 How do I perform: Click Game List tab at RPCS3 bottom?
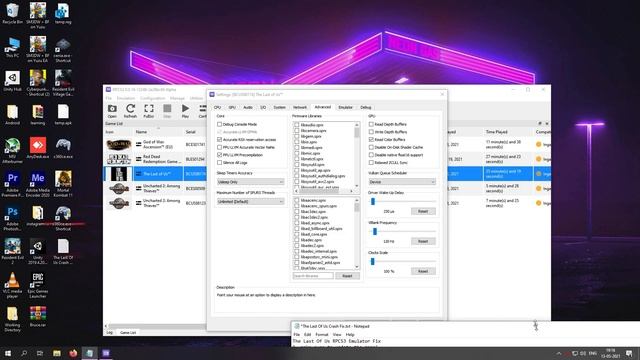click(128, 333)
